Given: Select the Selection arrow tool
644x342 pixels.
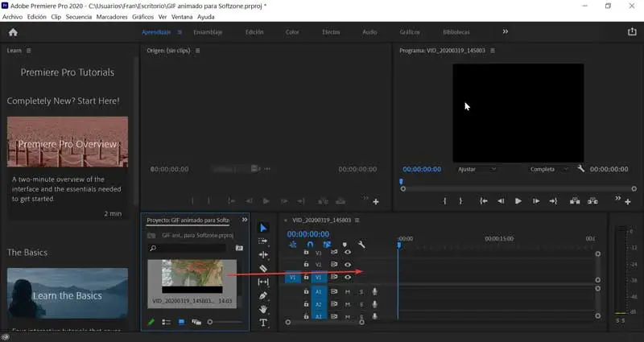Looking at the screenshot, I should (263, 228).
